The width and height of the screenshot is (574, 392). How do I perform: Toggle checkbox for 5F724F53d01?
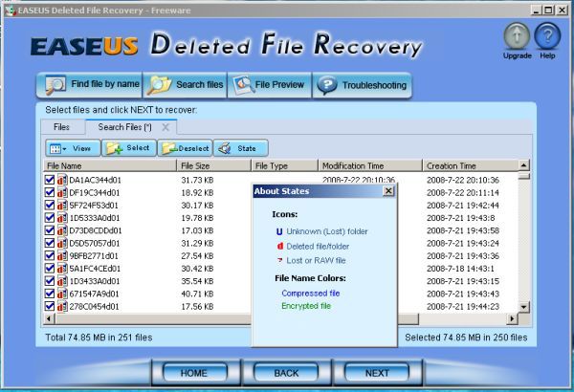(x=50, y=205)
